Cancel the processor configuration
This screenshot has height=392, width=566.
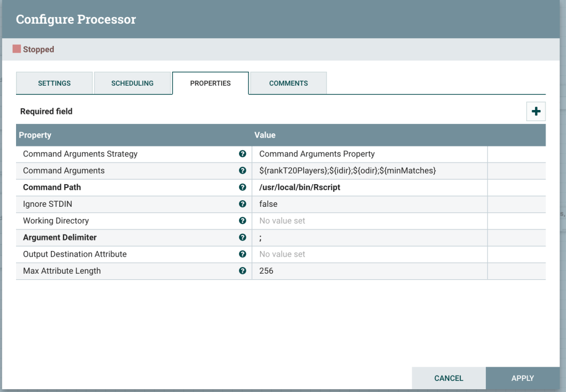coord(449,378)
